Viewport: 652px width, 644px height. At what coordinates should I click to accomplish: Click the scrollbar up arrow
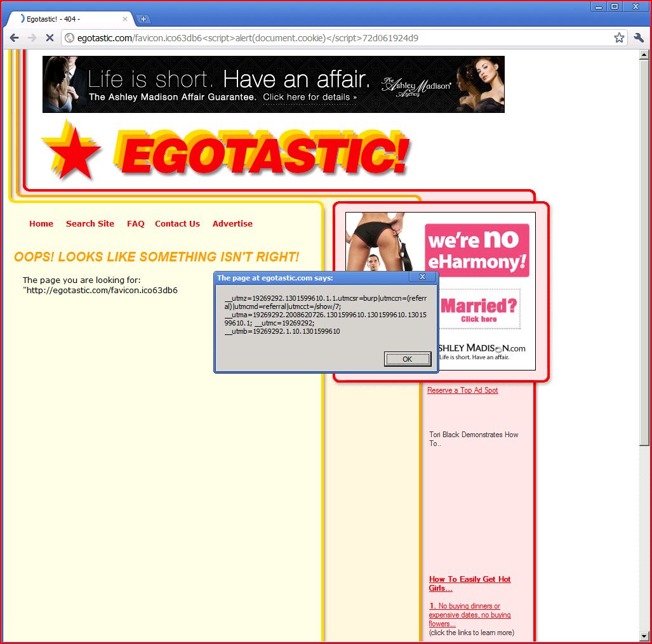pyautogui.click(x=644, y=55)
